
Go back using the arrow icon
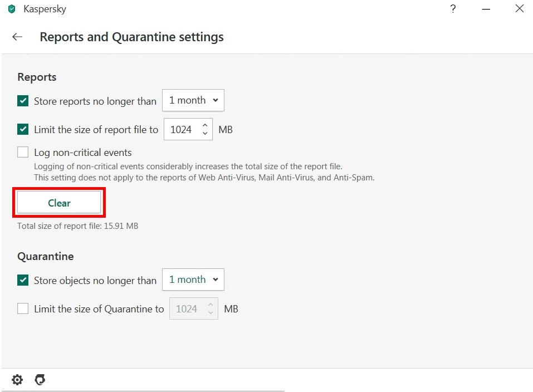pyautogui.click(x=17, y=37)
